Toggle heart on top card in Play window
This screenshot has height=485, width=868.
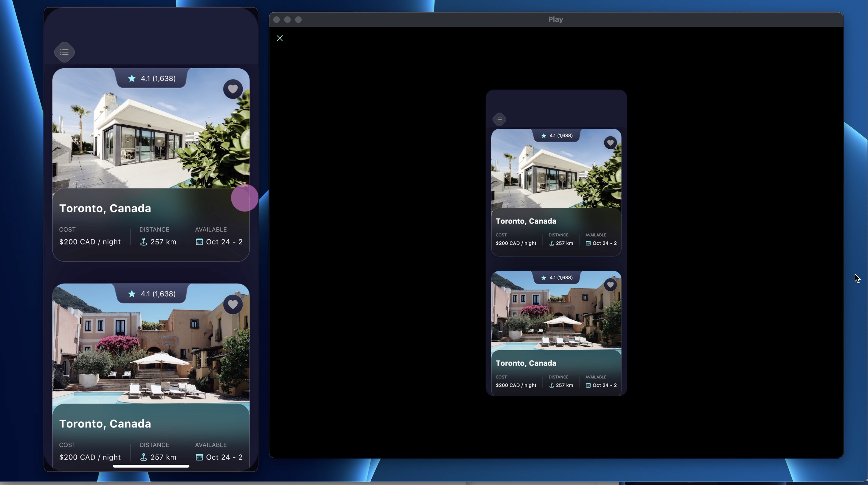[610, 143]
